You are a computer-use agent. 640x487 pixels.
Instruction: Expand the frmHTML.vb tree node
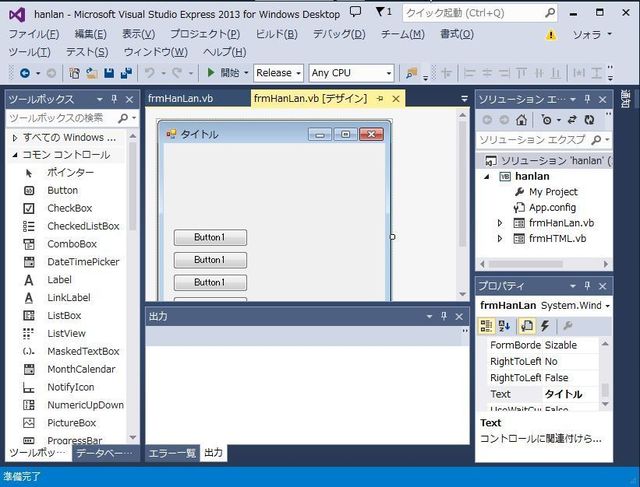pyautogui.click(x=500, y=239)
